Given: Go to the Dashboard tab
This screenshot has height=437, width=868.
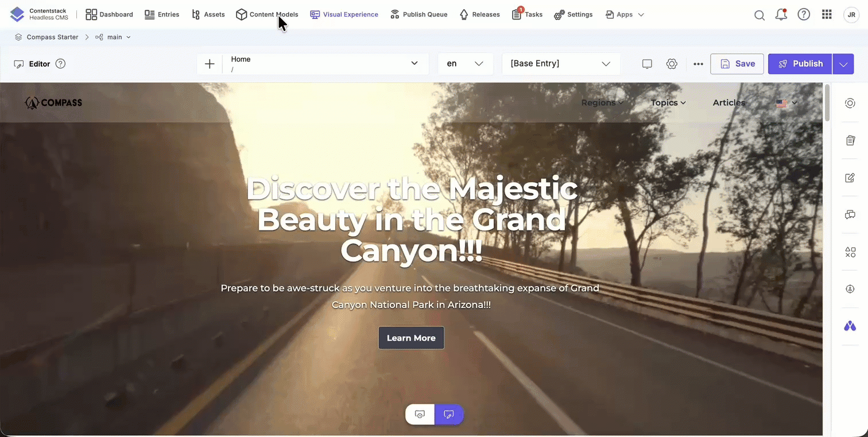Looking at the screenshot, I should (x=109, y=15).
